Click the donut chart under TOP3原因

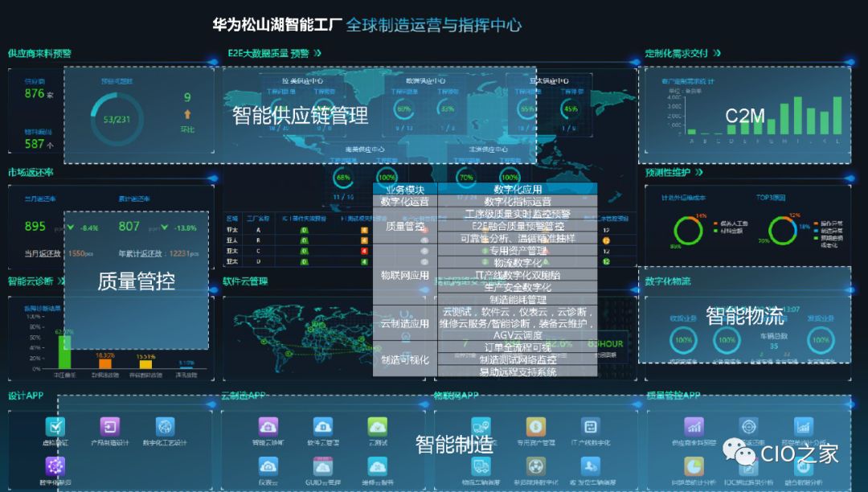click(783, 230)
